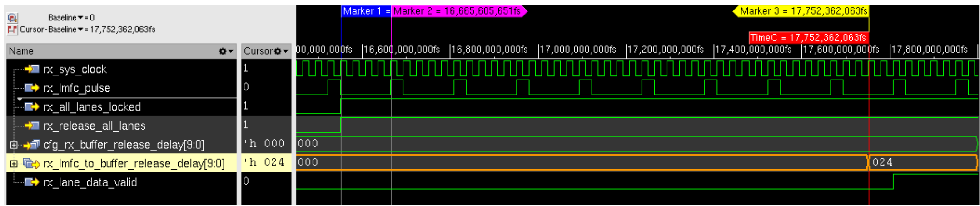
Task: Click the 17,800,000,000fs time ruler label
Action: [x=930, y=50]
